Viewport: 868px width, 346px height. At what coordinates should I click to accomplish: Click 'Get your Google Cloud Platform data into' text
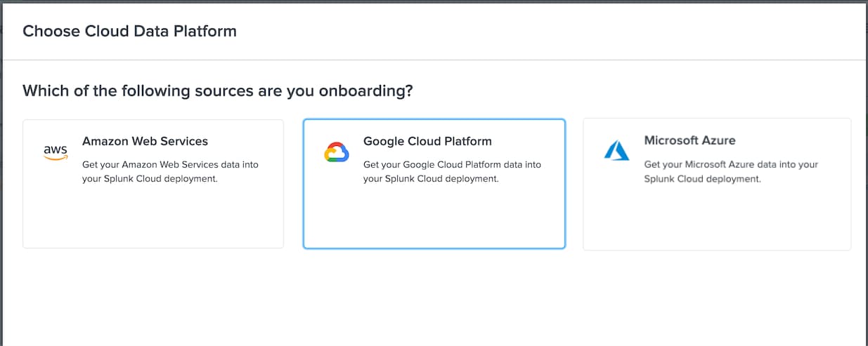click(452, 165)
